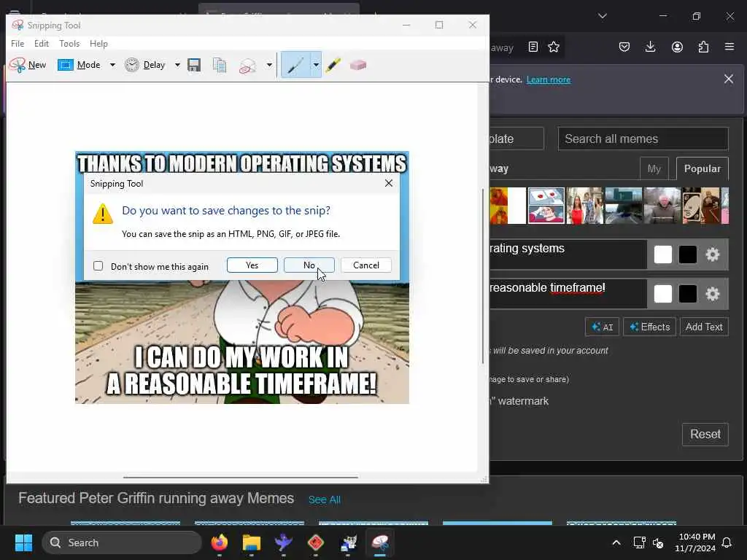Click the New snip scissors icon
This screenshot has width=747, height=560.
click(18, 65)
